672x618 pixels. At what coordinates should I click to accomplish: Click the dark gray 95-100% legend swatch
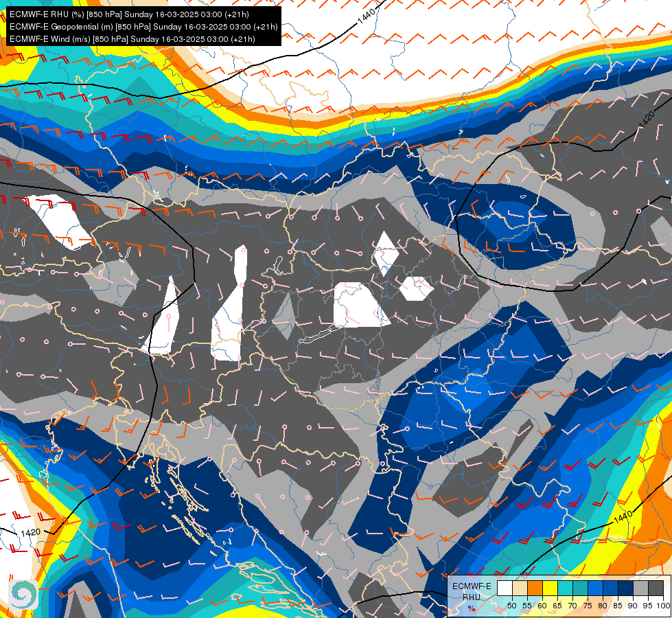[656, 588]
